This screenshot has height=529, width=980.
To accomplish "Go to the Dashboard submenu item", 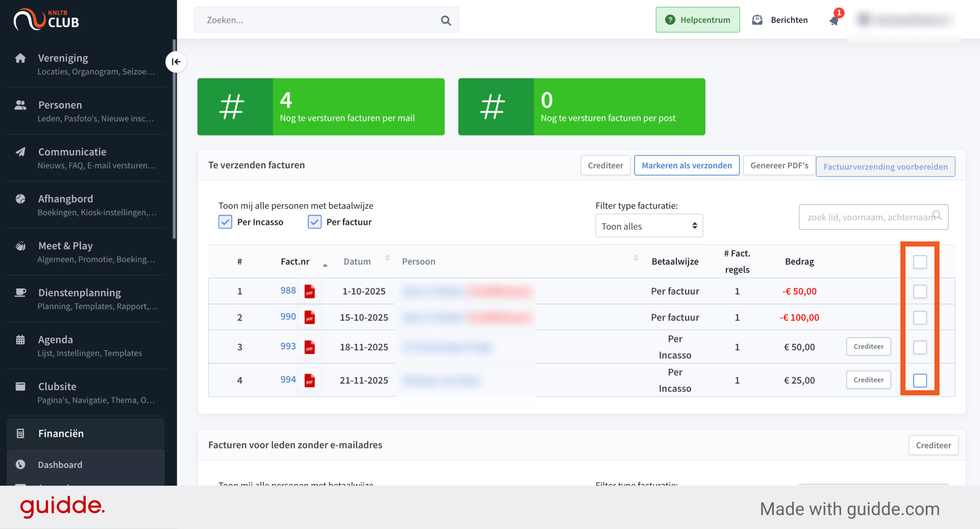I will pyautogui.click(x=86, y=465).
